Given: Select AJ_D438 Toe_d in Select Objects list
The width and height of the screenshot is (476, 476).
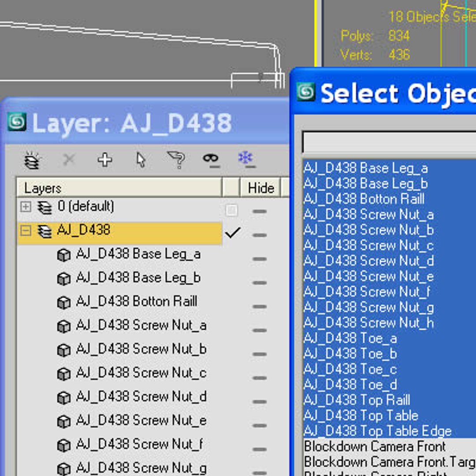Looking at the screenshot, I should pos(350,384).
